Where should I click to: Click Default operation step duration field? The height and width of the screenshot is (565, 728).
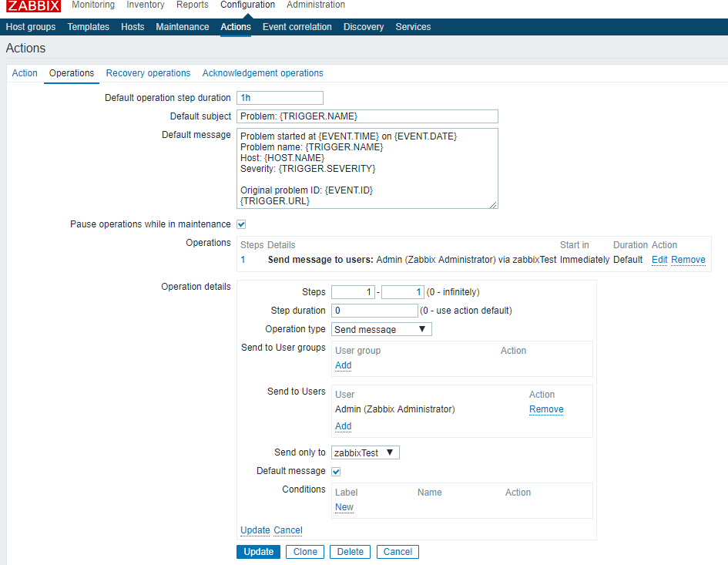[x=280, y=98]
